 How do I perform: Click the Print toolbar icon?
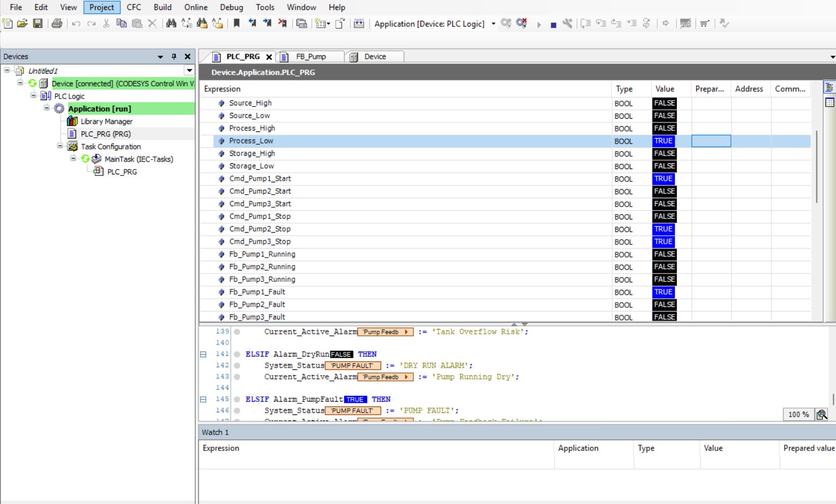(57, 23)
